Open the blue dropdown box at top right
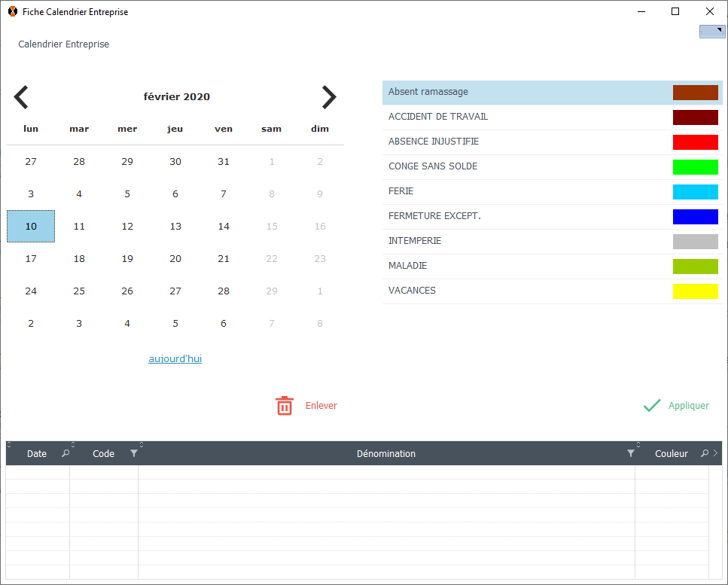This screenshot has height=585, width=728. pyautogui.click(x=712, y=32)
